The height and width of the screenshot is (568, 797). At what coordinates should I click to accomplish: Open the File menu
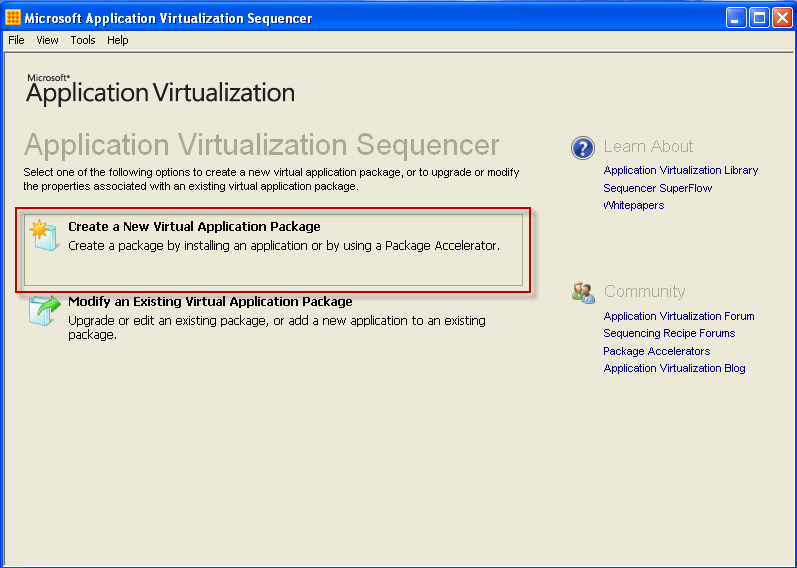(x=16, y=40)
